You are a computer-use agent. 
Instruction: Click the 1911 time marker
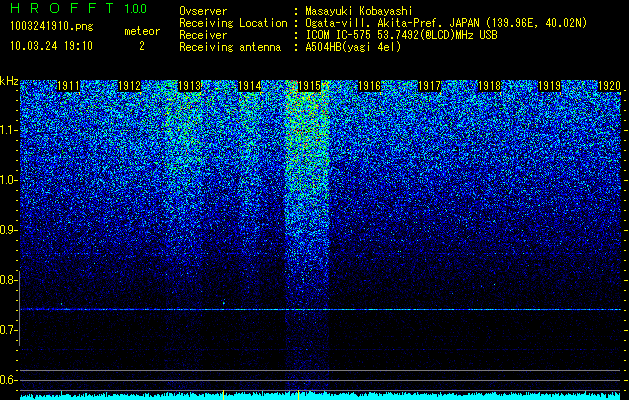(x=69, y=86)
